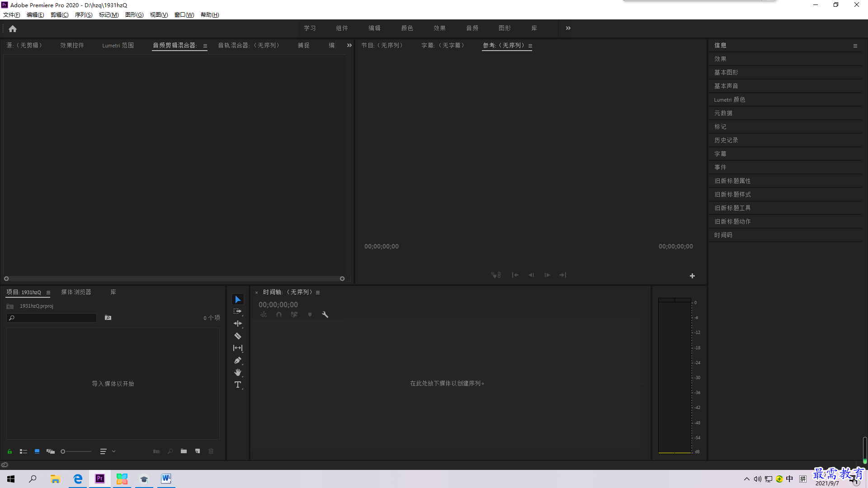868x488 pixels.
Task: Open Project 1931hzQ panel menu
Action: click(x=48, y=292)
